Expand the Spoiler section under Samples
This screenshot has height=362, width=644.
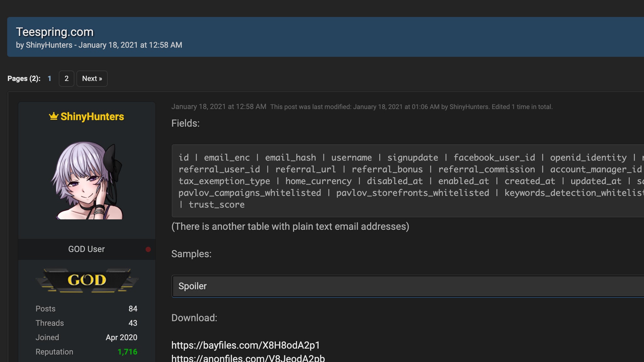(x=193, y=286)
